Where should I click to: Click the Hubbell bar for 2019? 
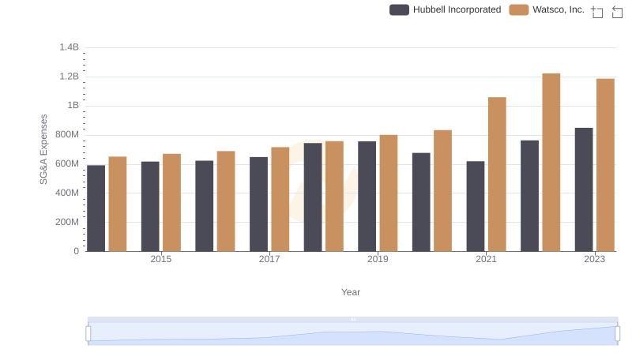pos(367,197)
